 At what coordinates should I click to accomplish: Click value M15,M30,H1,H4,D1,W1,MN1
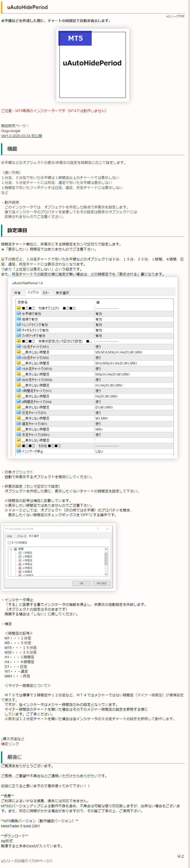116,363
